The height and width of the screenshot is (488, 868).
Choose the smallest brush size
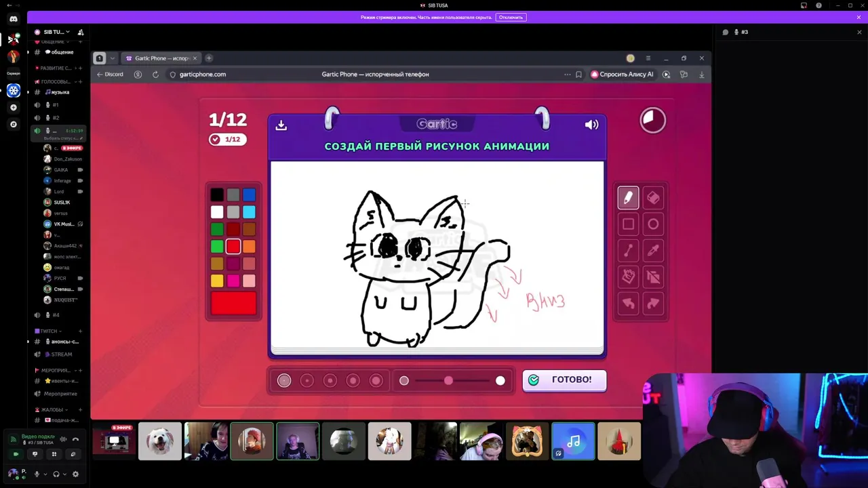pos(284,381)
